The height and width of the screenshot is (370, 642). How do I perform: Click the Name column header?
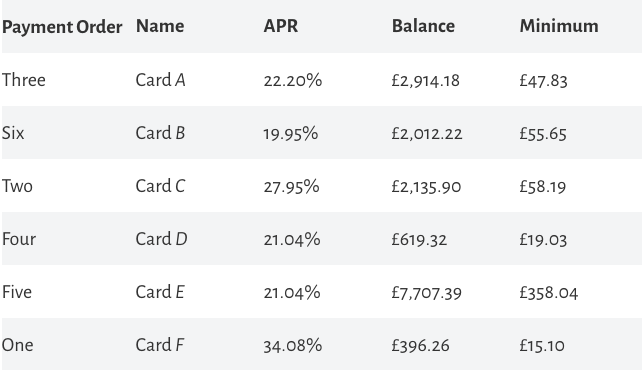[x=160, y=26]
